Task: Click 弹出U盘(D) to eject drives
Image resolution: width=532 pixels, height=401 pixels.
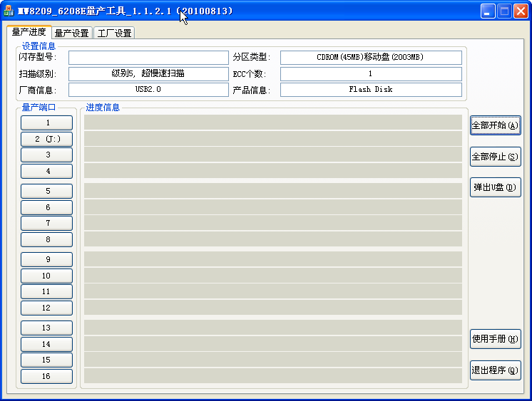Action: click(x=496, y=187)
